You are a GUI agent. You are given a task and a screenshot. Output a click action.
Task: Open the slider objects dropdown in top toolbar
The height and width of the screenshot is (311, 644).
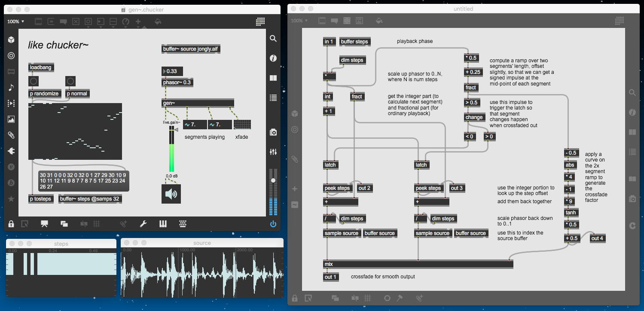[113, 21]
